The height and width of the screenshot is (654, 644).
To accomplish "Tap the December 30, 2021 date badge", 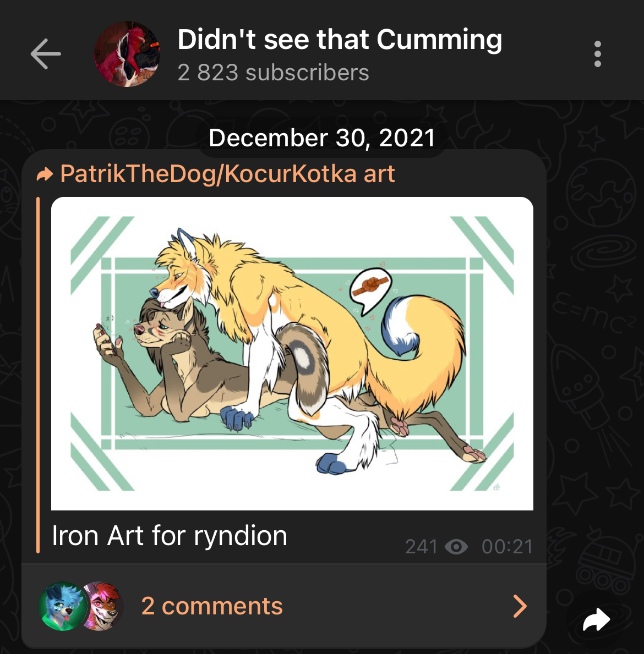I will [x=322, y=138].
